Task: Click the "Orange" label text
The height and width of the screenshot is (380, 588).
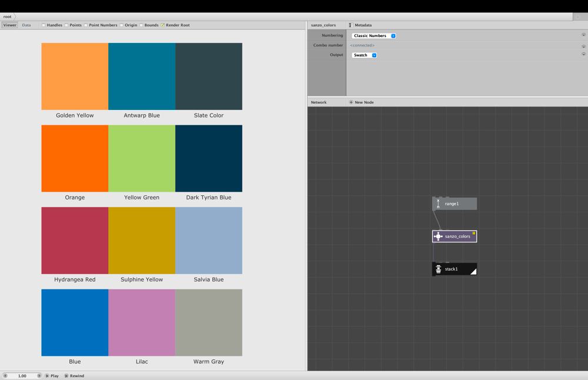Action: 75,197
